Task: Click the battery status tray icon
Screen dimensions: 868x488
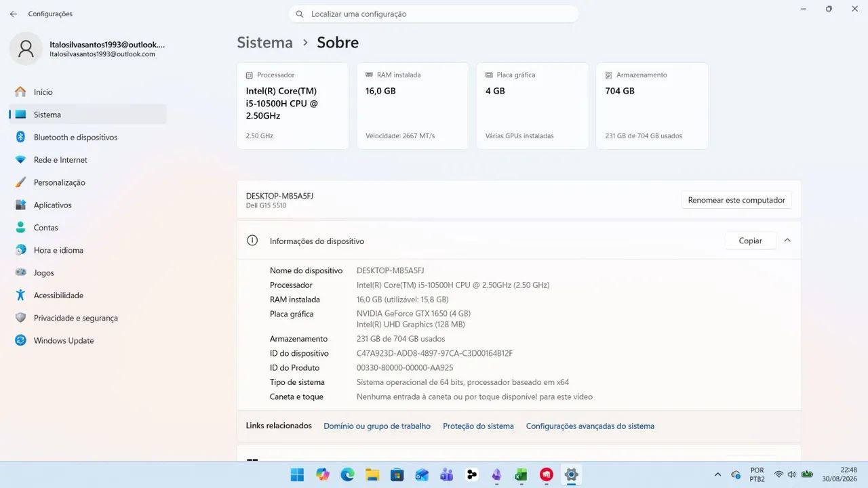Action: coord(807,474)
